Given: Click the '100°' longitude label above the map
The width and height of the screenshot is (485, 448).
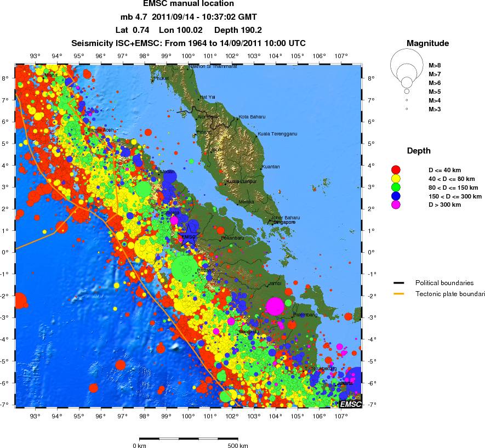Looking at the screenshot, I should tap(188, 56).
